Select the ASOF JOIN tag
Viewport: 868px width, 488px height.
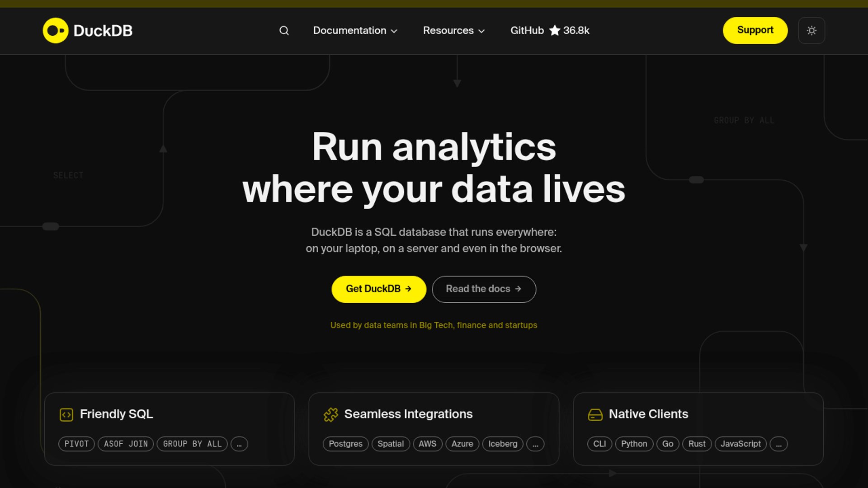(x=126, y=444)
